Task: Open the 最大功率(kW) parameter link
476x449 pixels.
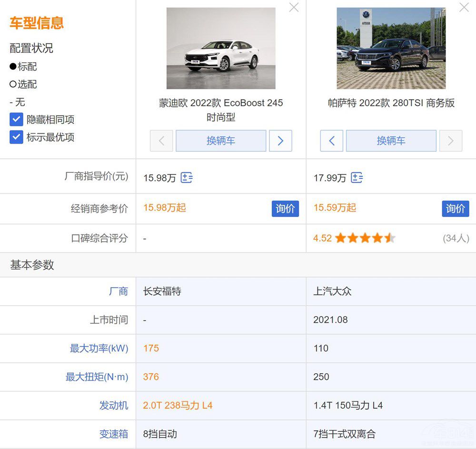Action: 99,348
